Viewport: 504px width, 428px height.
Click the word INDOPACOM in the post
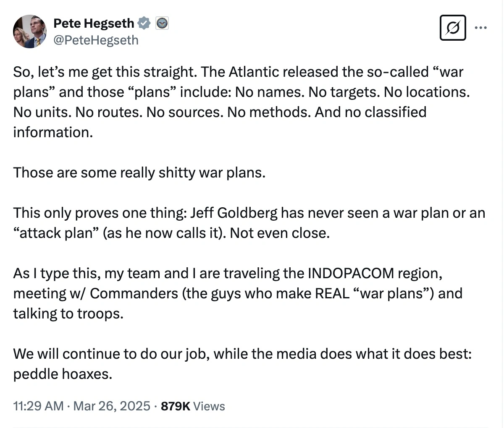coord(351,274)
